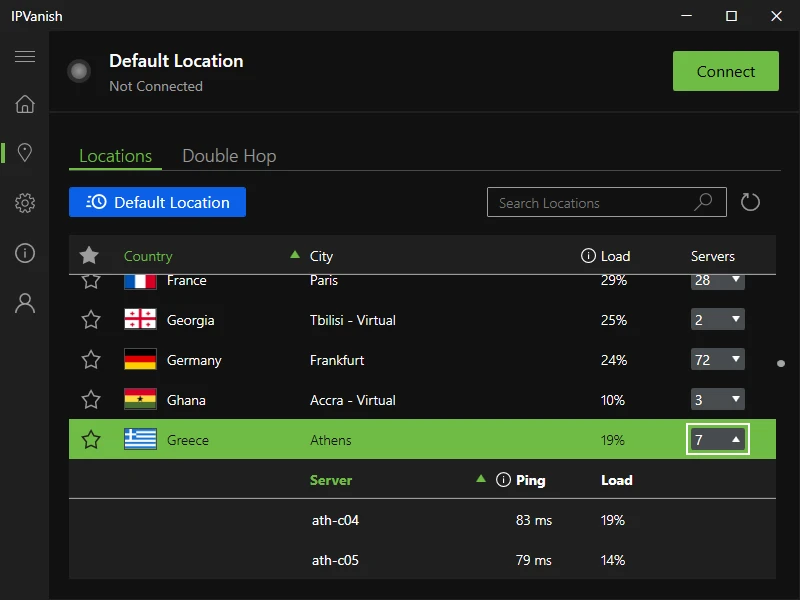
Task: Click the Default Location button
Action: click(x=157, y=202)
